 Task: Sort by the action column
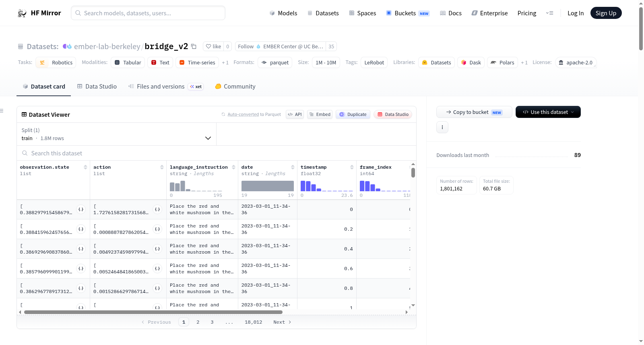tap(162, 167)
